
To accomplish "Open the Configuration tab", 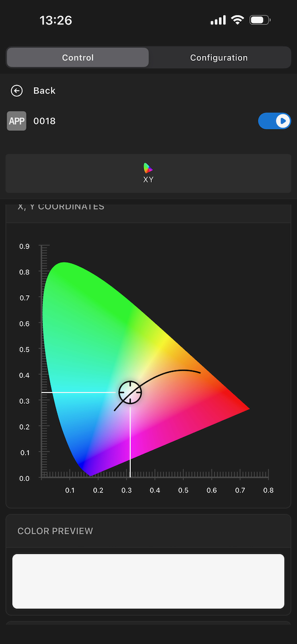I will pos(219,57).
